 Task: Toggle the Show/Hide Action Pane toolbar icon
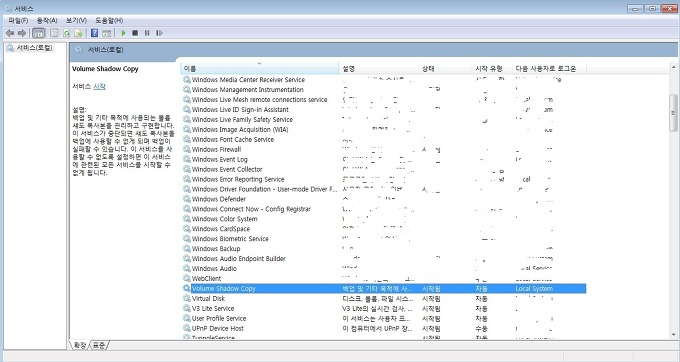tap(107, 33)
